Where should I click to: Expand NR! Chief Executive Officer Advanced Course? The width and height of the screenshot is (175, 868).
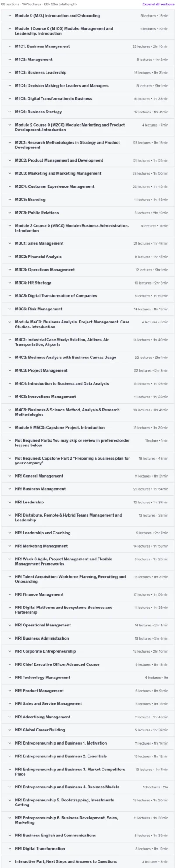click(87, 664)
